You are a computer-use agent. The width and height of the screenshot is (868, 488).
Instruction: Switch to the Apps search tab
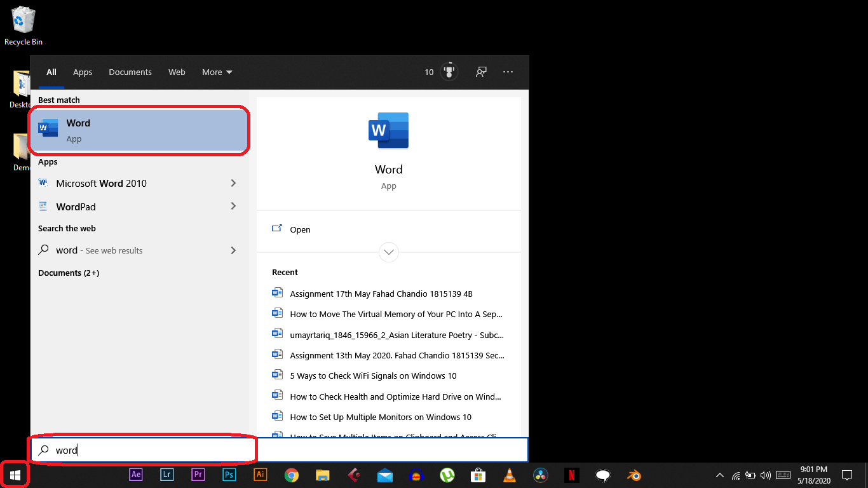pyautogui.click(x=83, y=72)
